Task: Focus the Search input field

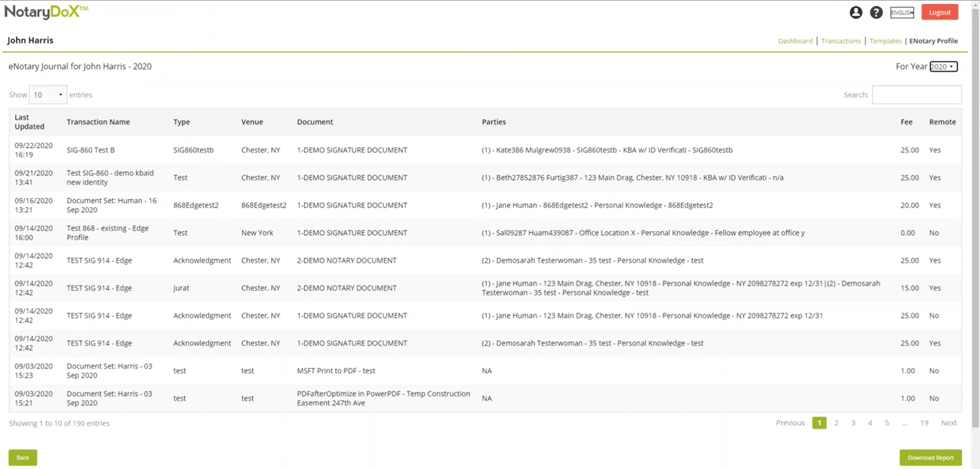Action: click(917, 95)
